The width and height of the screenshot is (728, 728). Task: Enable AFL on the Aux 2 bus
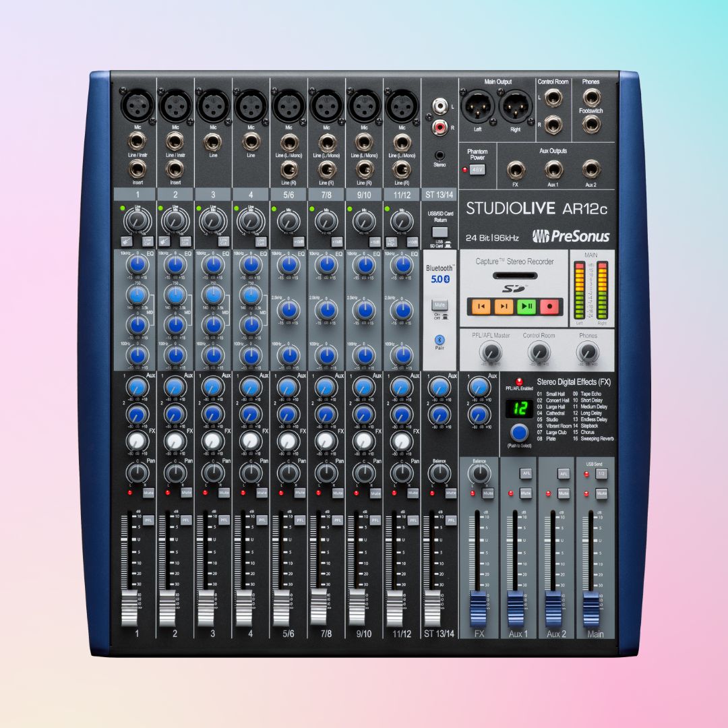564,474
